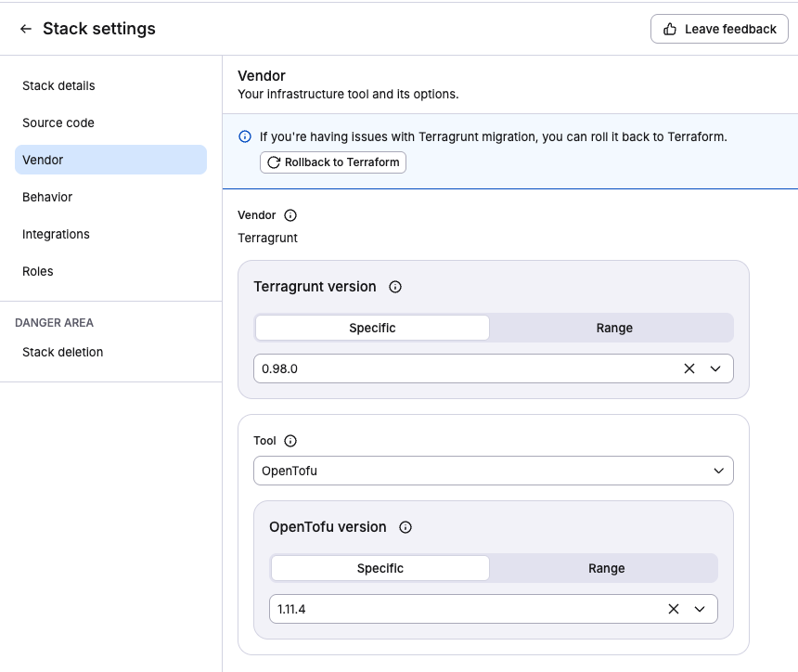Select Specific mode for Terragrunt version
The image size is (798, 672).
point(371,328)
